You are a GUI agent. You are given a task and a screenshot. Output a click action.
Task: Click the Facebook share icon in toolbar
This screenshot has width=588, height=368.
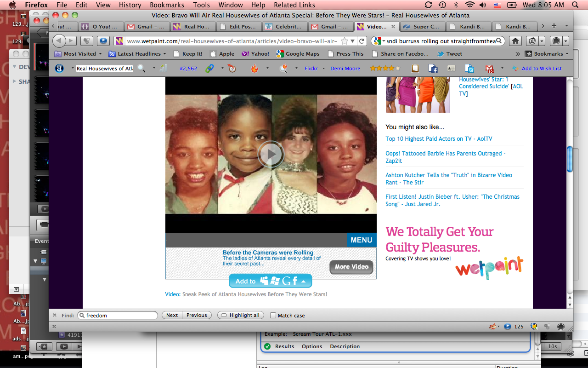coord(433,69)
